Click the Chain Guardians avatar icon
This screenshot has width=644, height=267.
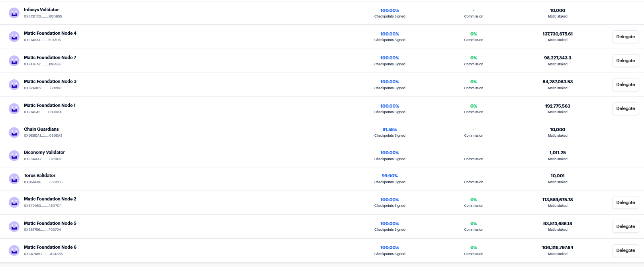[14, 132]
